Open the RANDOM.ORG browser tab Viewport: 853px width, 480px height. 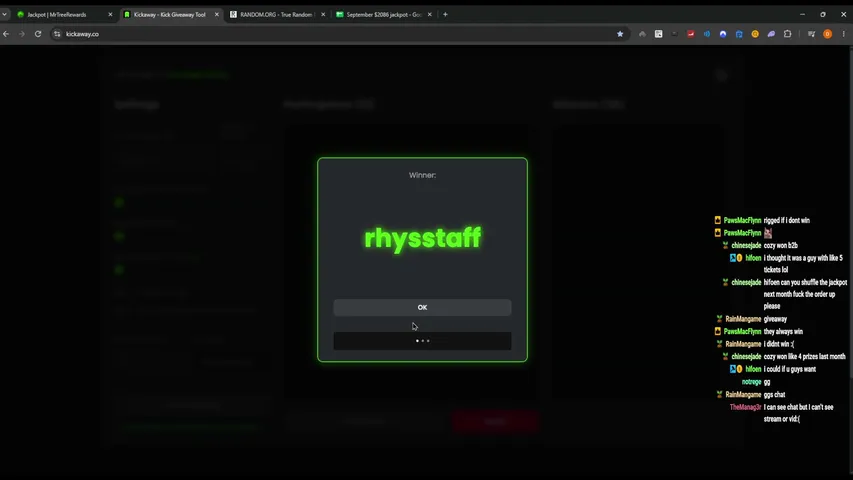click(x=276, y=15)
